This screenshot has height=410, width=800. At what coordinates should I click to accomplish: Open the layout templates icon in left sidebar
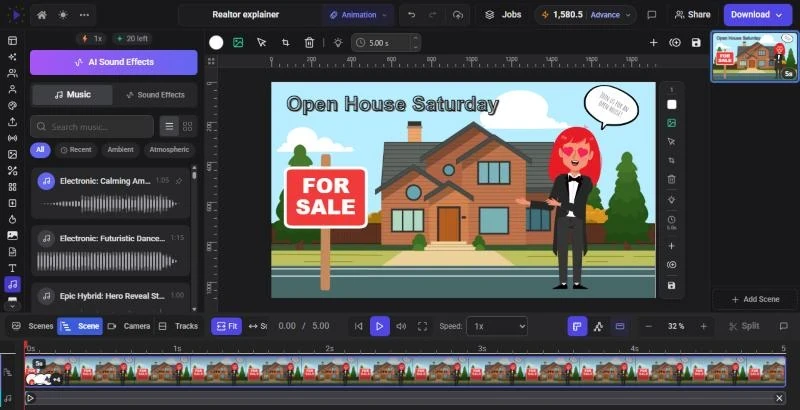coord(12,40)
